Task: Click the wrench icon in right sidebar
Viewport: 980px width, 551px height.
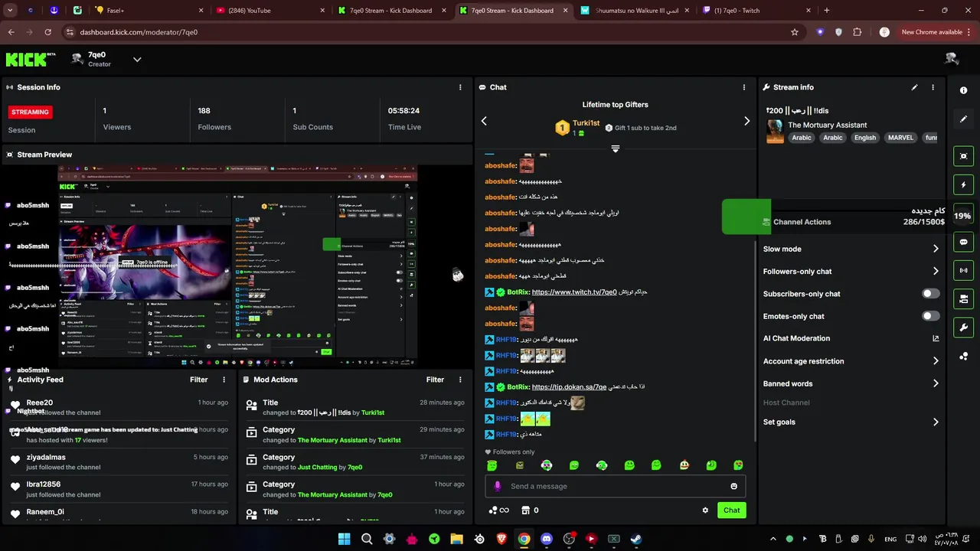Action: (x=963, y=328)
